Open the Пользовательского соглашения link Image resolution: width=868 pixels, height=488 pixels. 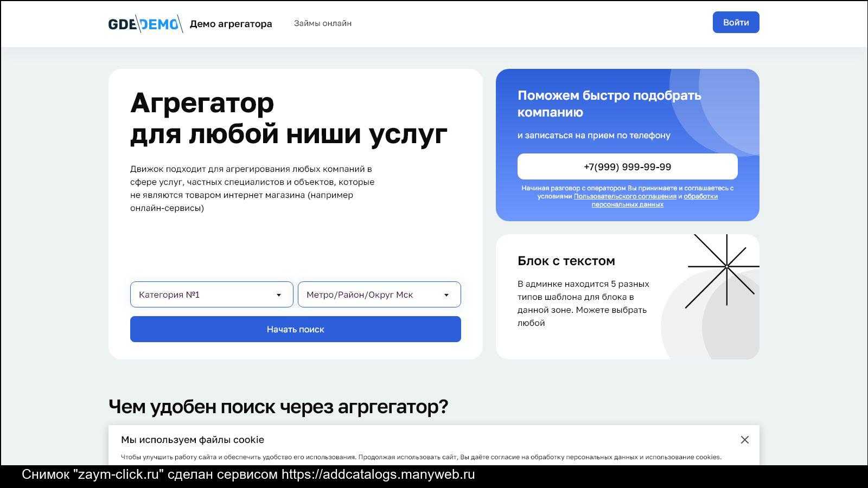(x=625, y=196)
